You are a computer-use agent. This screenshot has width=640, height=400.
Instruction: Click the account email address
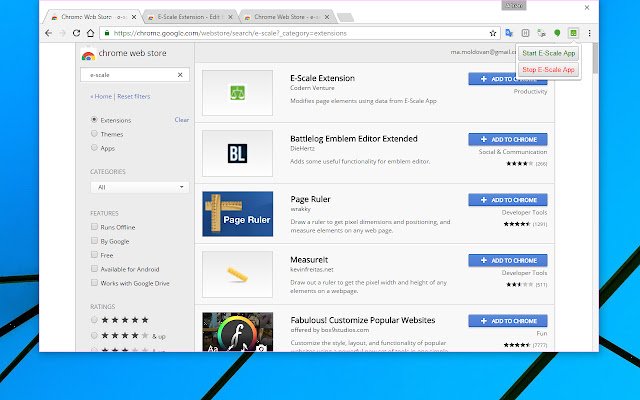coord(483,52)
